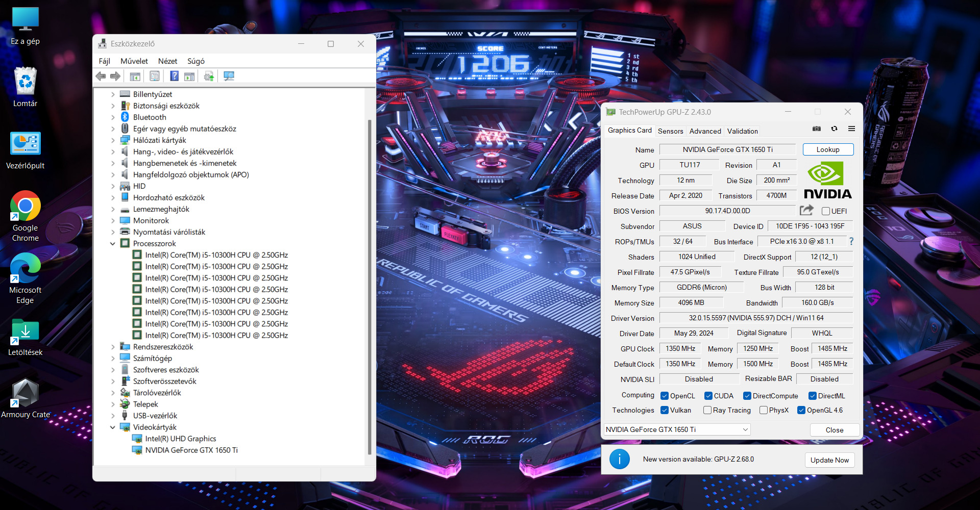This screenshot has width=980, height=510.
Task: Expand the Bluetooth category
Action: 113,117
